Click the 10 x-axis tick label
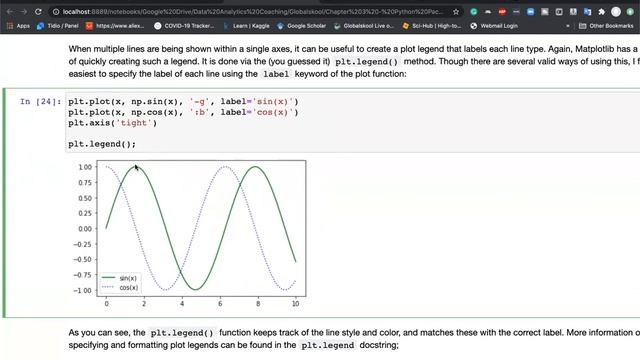 (x=296, y=304)
